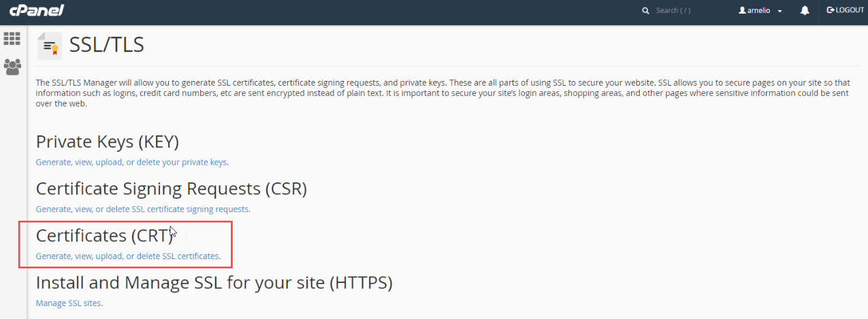Open the Home grid icon in sidebar

tap(12, 39)
